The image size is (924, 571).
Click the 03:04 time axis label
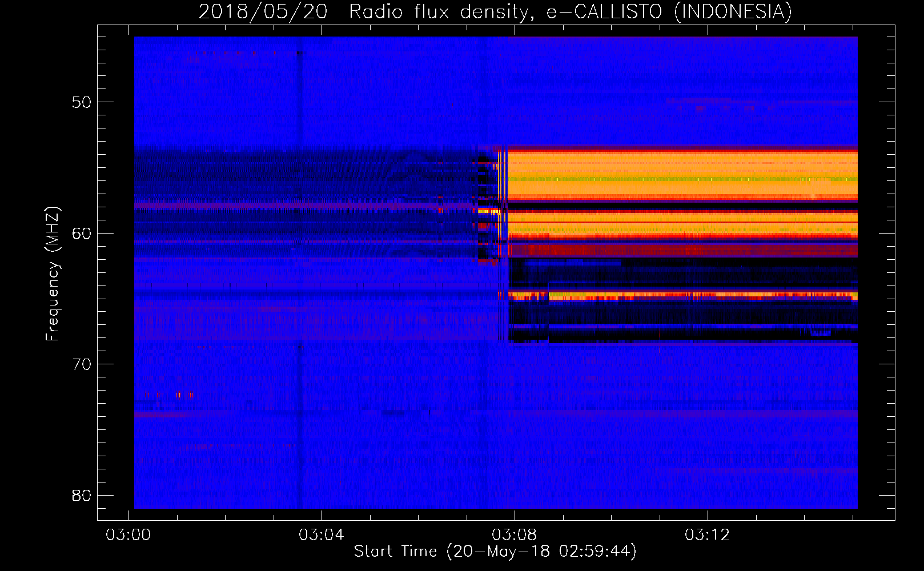click(322, 535)
